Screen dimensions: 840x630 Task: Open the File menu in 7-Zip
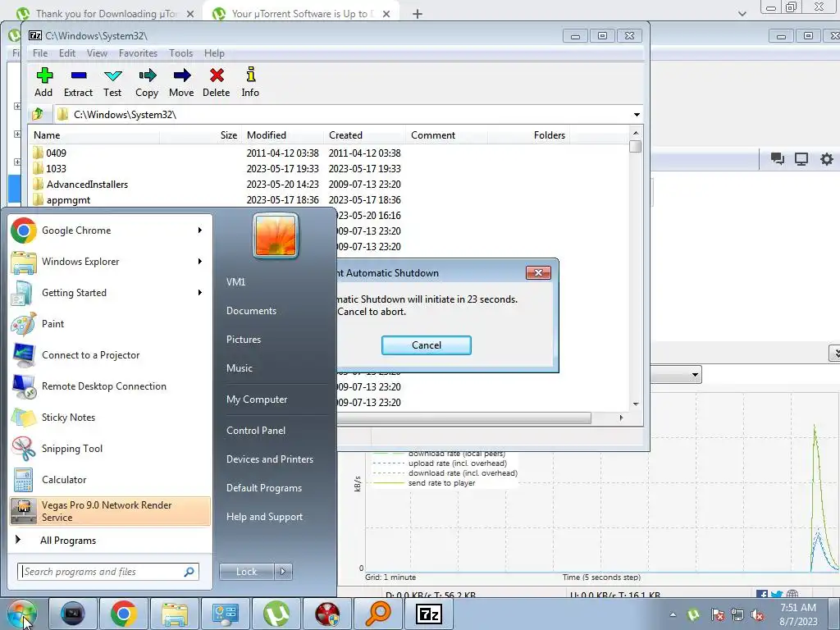point(40,53)
